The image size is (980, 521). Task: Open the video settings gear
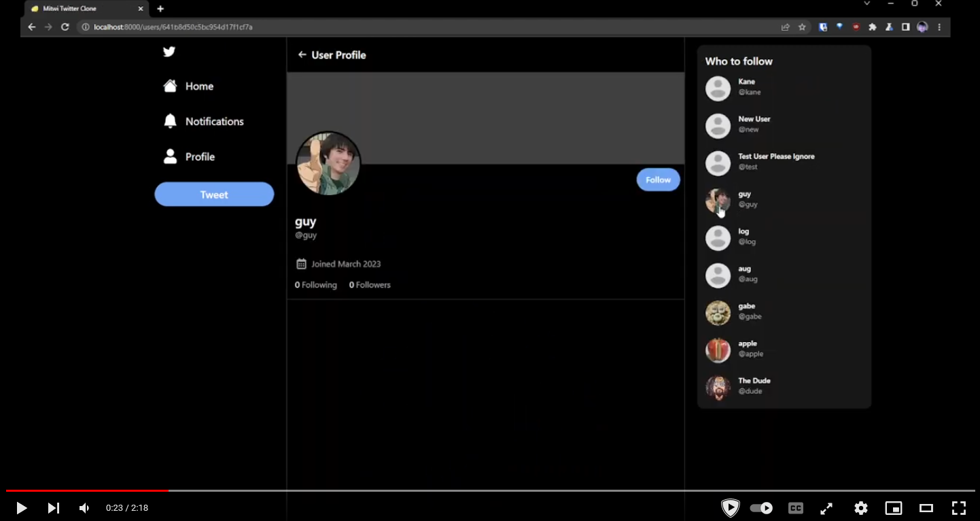pyautogui.click(x=861, y=508)
